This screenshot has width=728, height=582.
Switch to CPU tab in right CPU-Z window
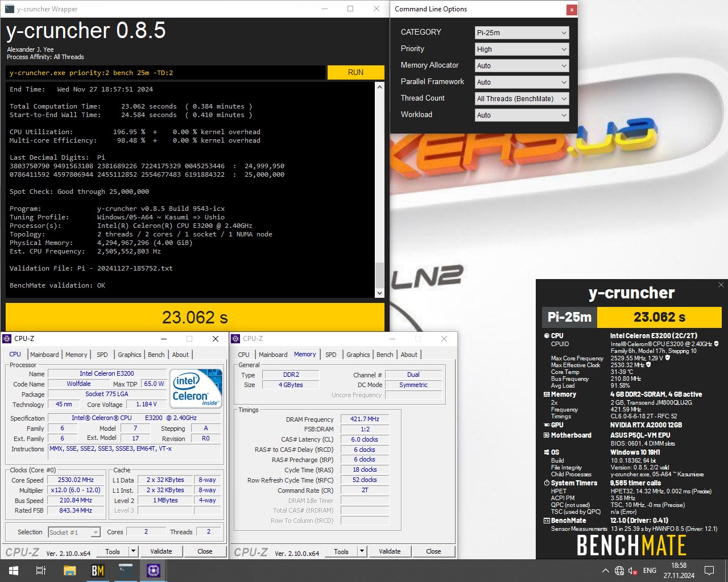pos(243,355)
